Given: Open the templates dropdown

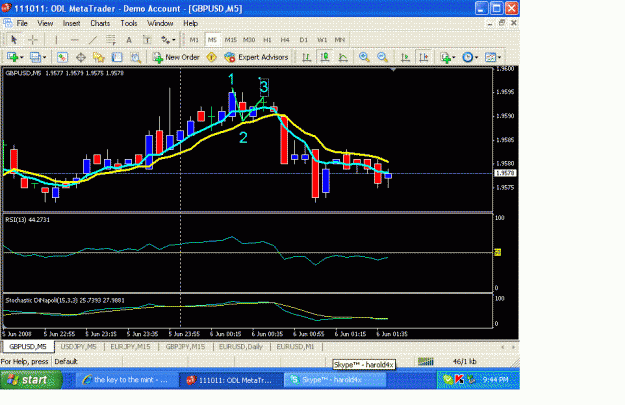Looking at the screenshot, I should point(493,57).
